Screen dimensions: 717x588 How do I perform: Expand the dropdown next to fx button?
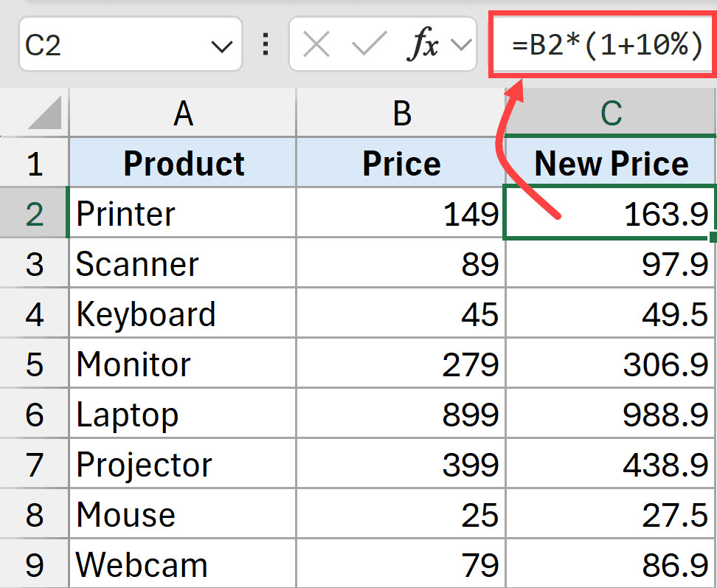click(461, 46)
